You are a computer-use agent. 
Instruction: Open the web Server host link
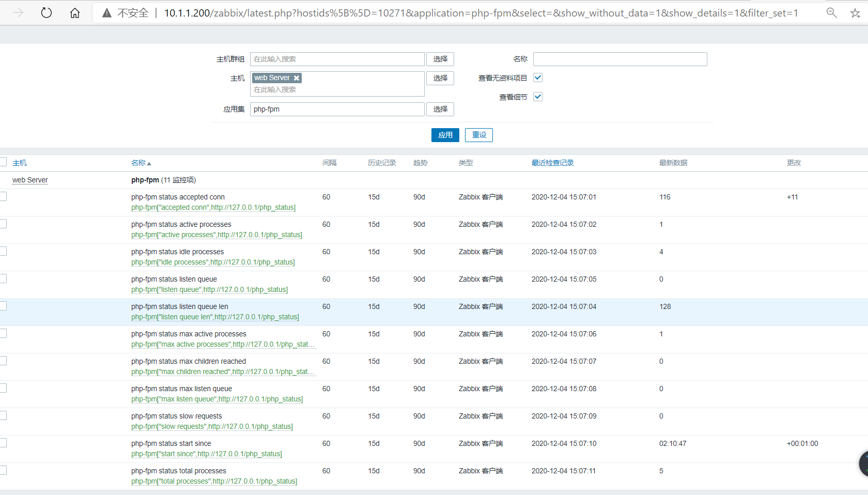(x=30, y=180)
